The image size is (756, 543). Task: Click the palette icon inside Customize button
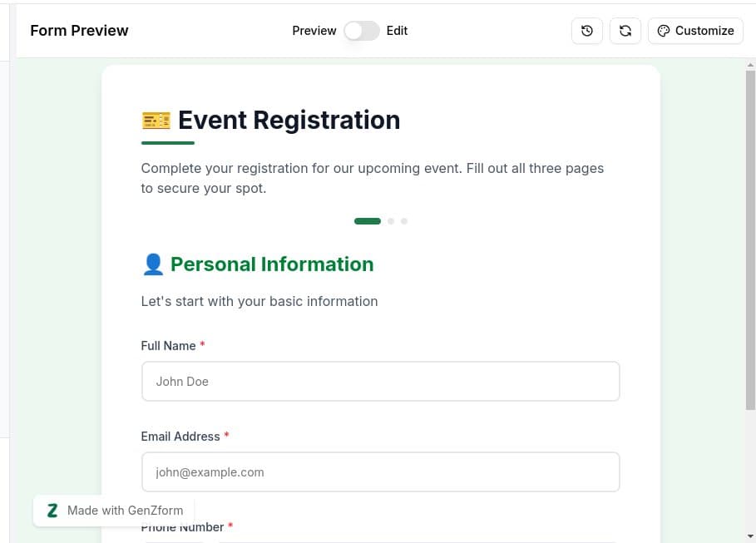tap(663, 31)
